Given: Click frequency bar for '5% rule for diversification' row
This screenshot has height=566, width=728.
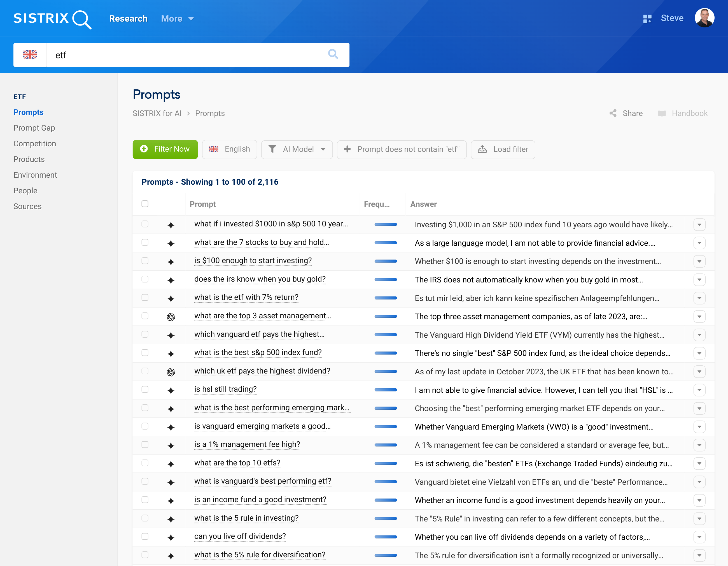Looking at the screenshot, I should (x=386, y=555).
